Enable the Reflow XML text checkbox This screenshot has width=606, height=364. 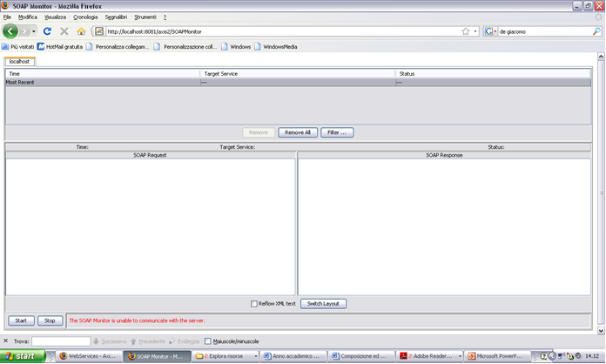pos(253,304)
